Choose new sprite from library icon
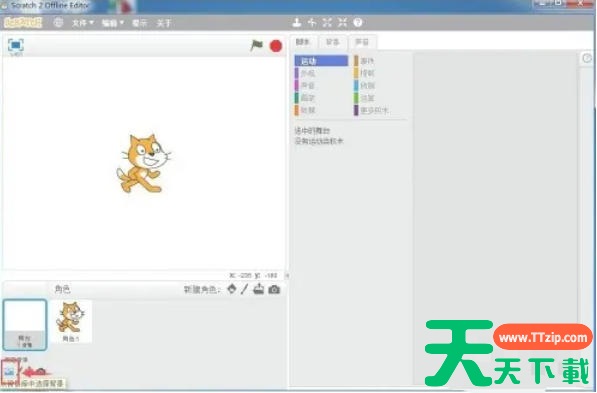The image size is (597, 393). click(x=231, y=289)
